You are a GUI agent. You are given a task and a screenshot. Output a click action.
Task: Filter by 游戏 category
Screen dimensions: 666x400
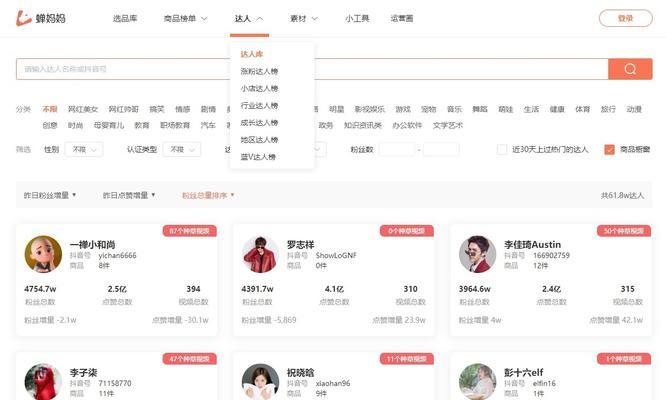pos(403,109)
